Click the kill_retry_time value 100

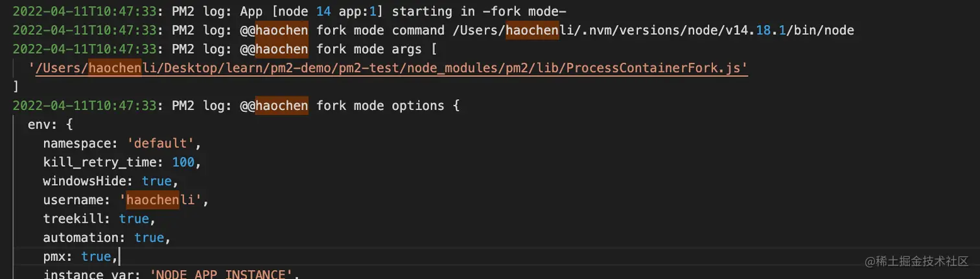point(183,162)
